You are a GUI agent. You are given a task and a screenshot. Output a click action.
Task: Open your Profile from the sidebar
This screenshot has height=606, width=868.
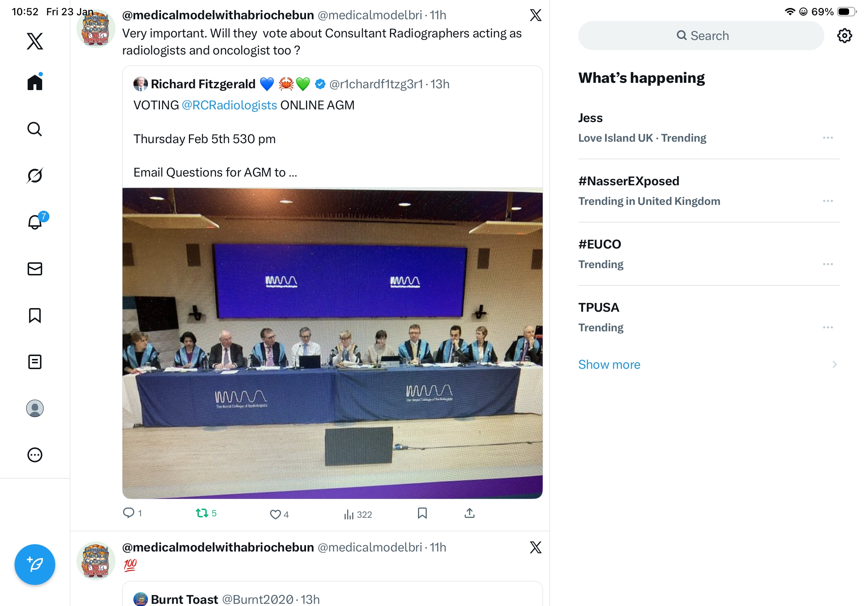(x=35, y=408)
